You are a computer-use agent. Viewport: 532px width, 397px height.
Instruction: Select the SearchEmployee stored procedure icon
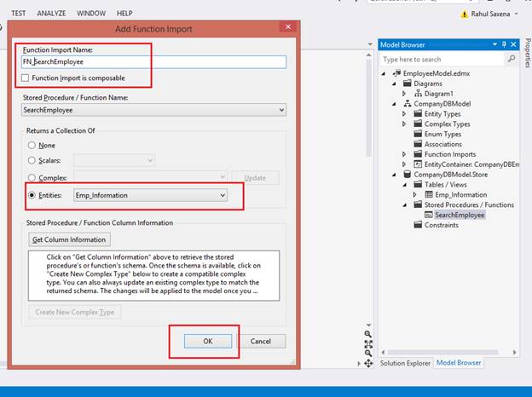(x=429, y=215)
